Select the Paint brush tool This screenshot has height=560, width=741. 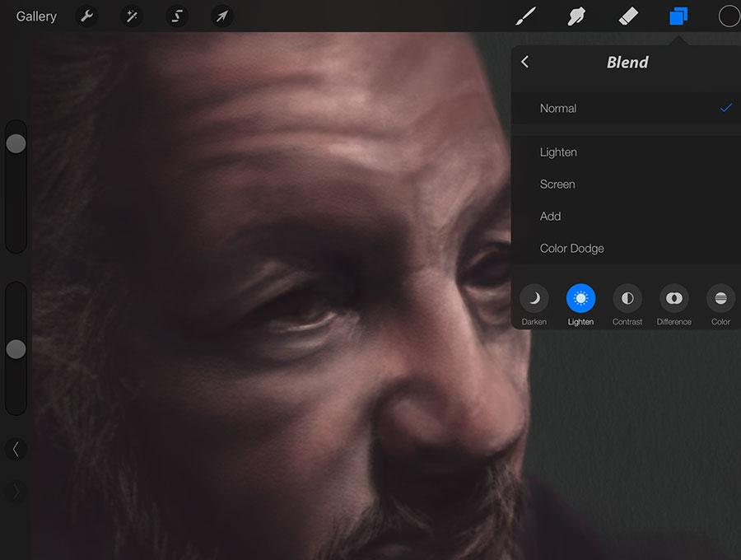pyautogui.click(x=525, y=16)
